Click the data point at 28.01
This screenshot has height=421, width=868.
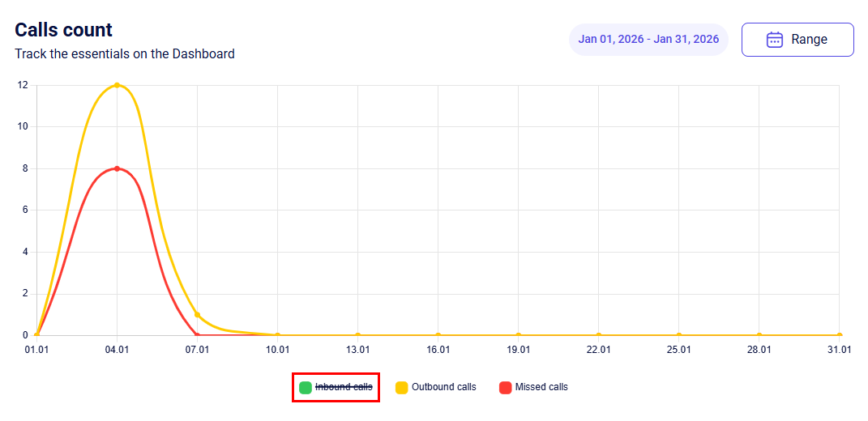(759, 335)
